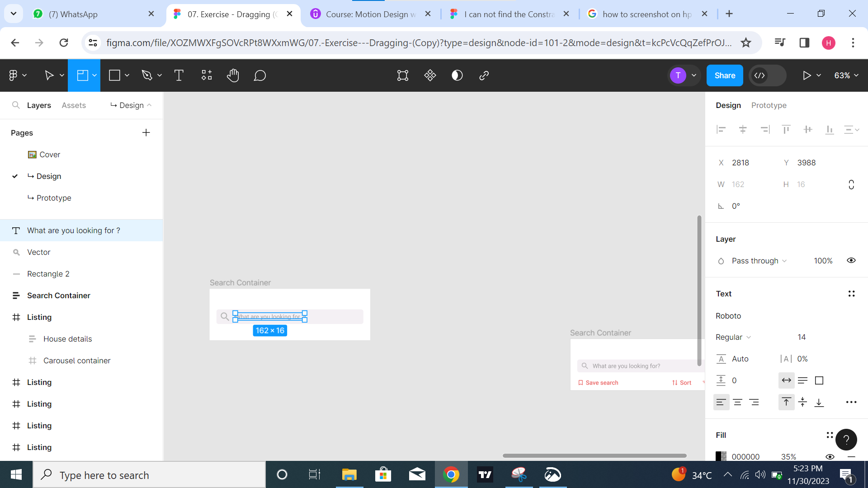Viewport: 868px width, 488px height.
Task: Click the Fill color swatch 000000
Action: [722, 456]
